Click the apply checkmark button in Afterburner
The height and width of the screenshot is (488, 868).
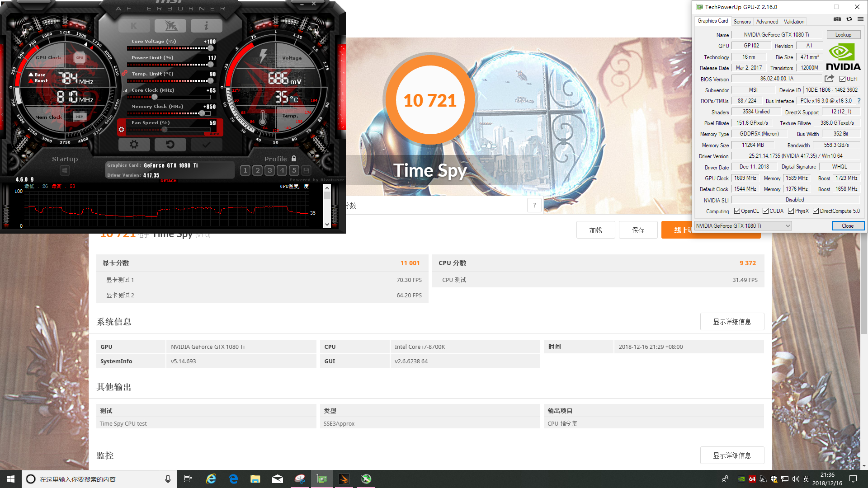(206, 145)
